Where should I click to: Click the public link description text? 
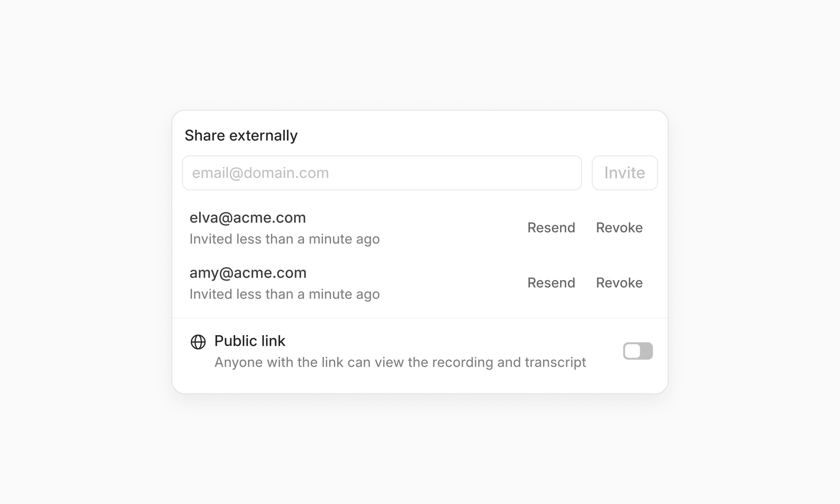click(x=400, y=362)
